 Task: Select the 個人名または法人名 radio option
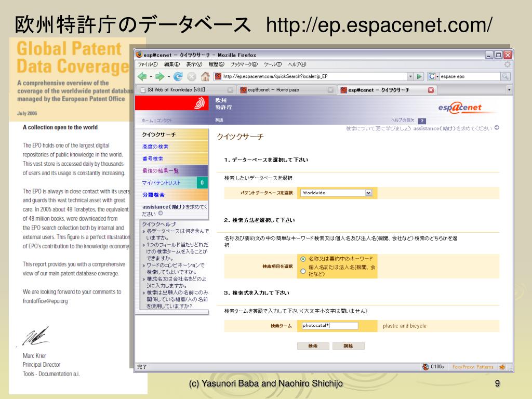[303, 271]
